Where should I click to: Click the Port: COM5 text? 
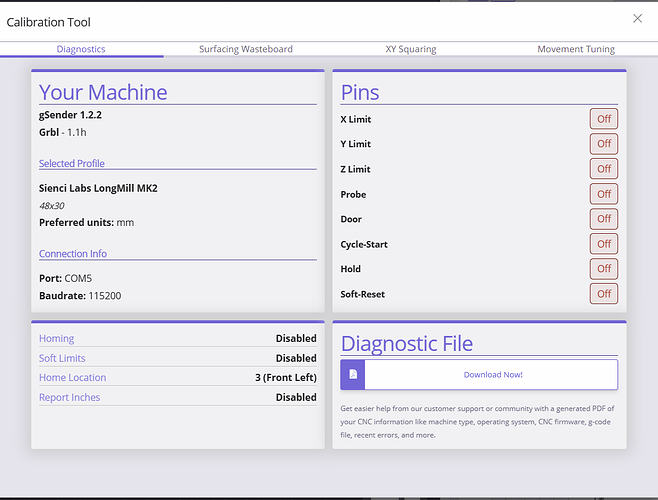(65, 278)
